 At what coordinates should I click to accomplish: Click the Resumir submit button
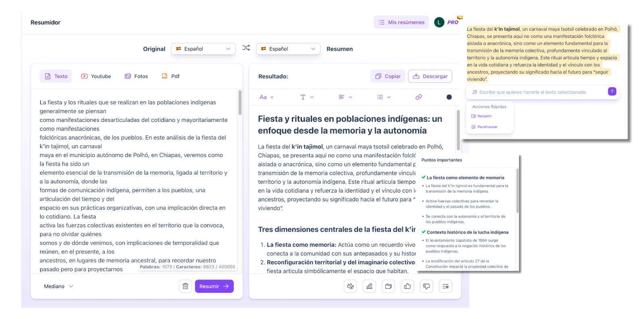(x=214, y=286)
